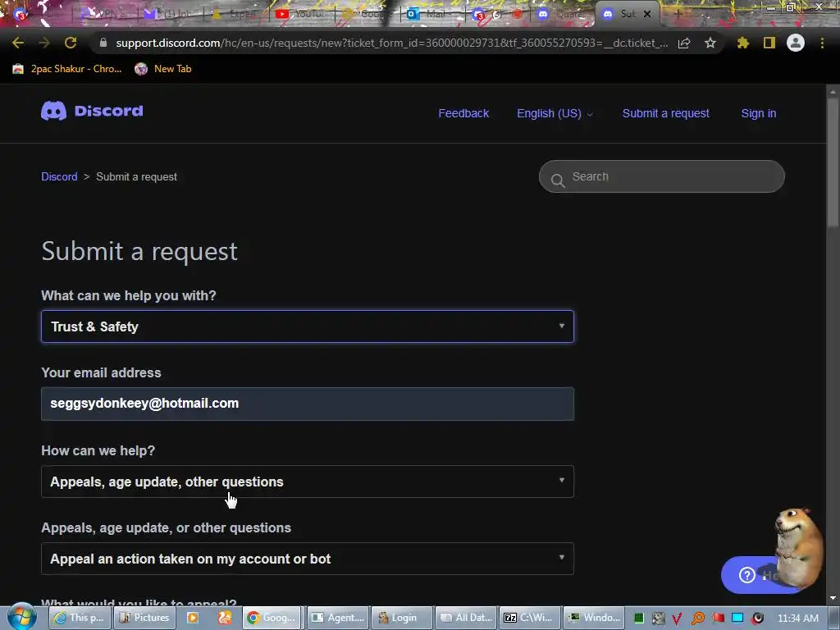This screenshot has width=840, height=630.
Task: Open the Trust & Safety dropdown
Action: (x=308, y=326)
